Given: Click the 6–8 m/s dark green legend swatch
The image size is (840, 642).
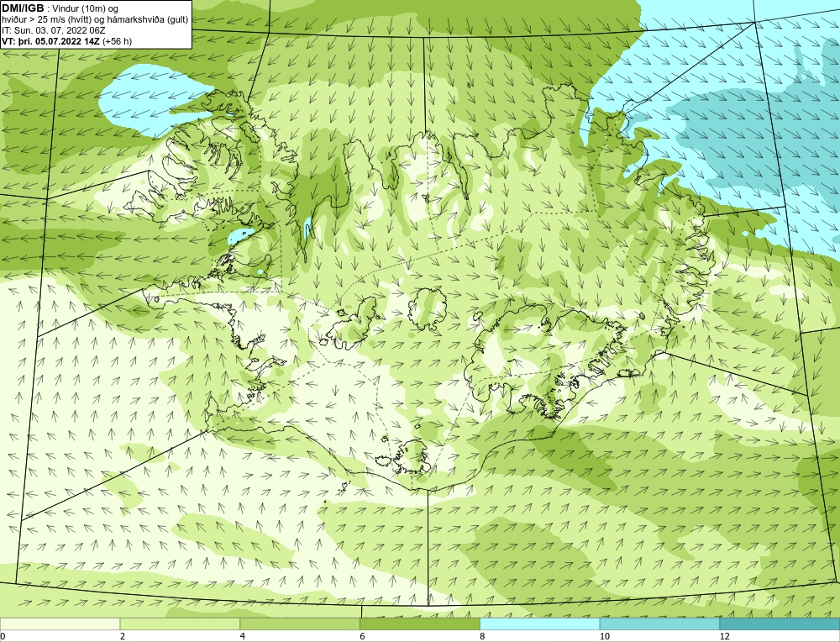Looking at the screenshot, I should click(x=420, y=624).
